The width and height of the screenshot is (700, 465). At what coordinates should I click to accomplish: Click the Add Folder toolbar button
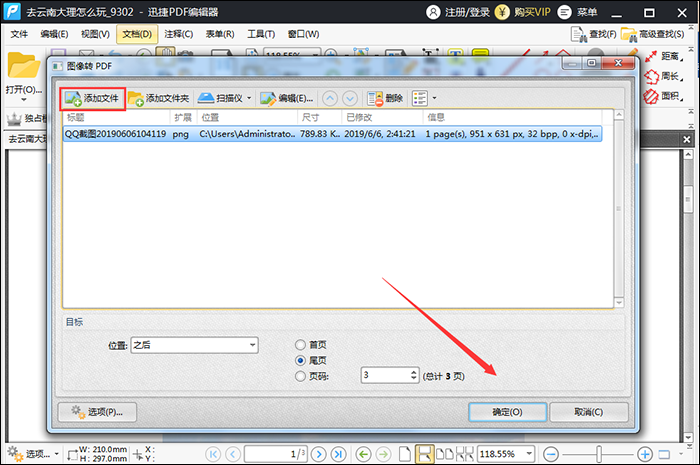click(x=158, y=99)
